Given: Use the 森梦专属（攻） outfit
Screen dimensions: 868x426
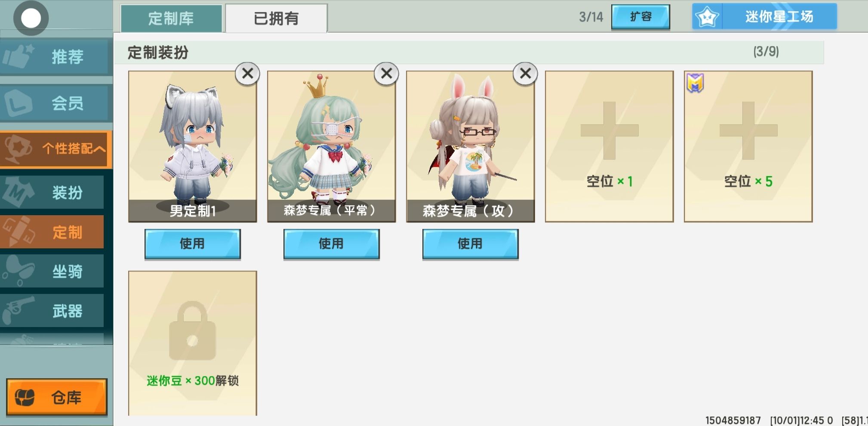Looking at the screenshot, I should tap(470, 244).
